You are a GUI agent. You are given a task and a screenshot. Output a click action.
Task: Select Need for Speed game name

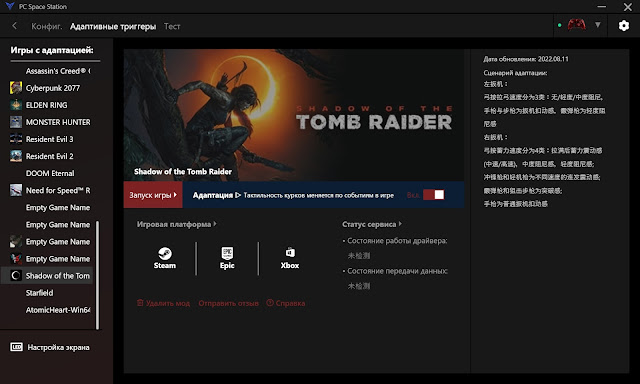[x=58, y=191]
